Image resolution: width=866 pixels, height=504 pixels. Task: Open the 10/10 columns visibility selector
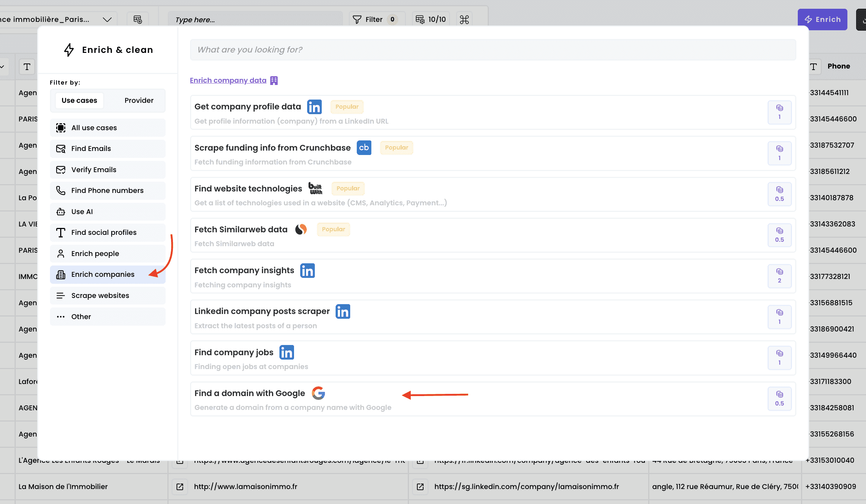tap(431, 19)
